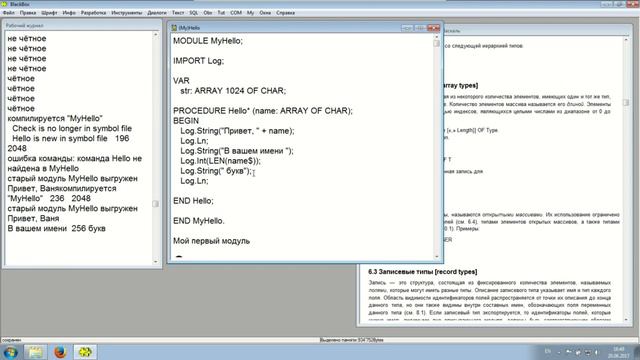Click the up arrow of the Рабочий журнал scrollbar

point(156,35)
